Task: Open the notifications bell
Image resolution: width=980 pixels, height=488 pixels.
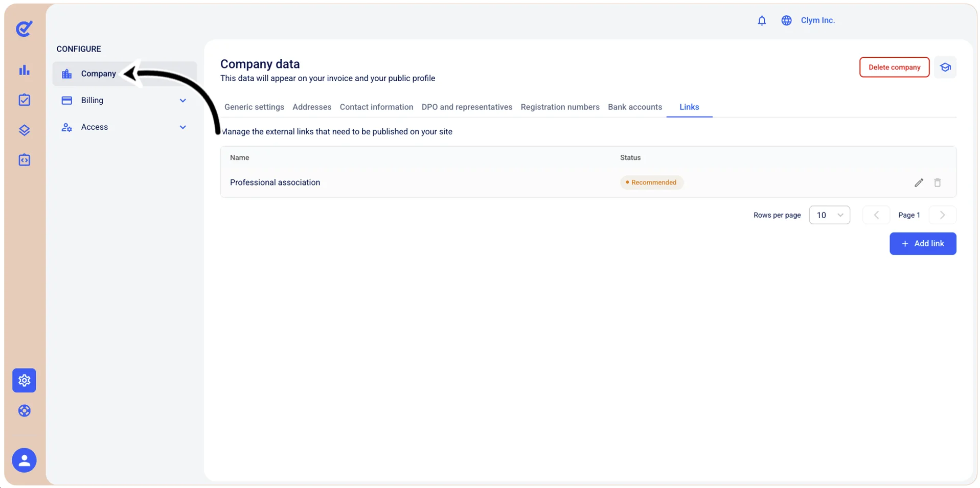Action: pyautogui.click(x=762, y=20)
